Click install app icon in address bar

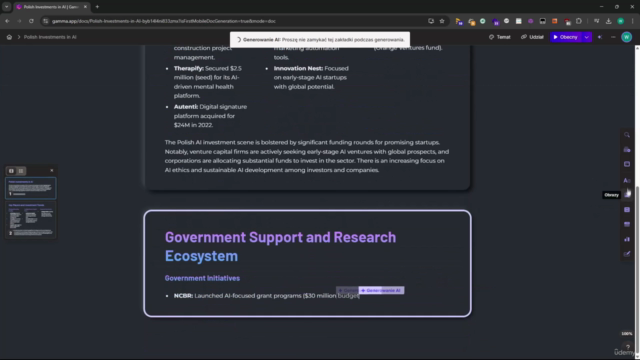431,21
